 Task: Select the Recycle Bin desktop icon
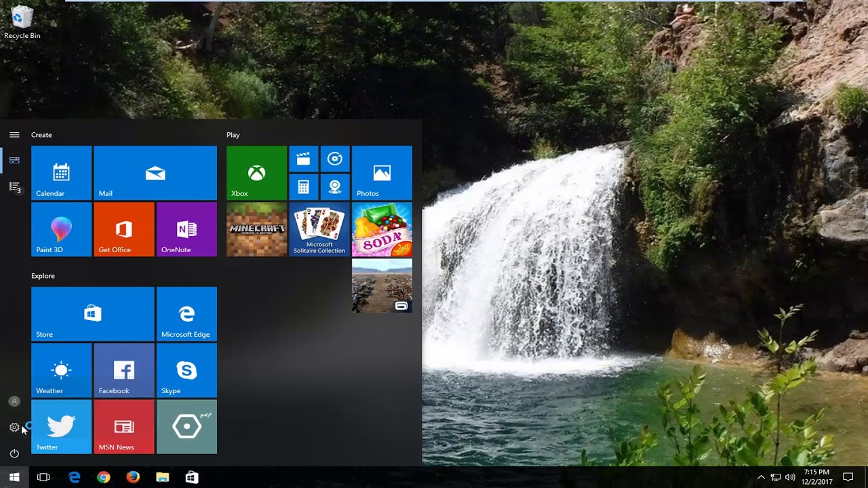pyautogui.click(x=22, y=22)
